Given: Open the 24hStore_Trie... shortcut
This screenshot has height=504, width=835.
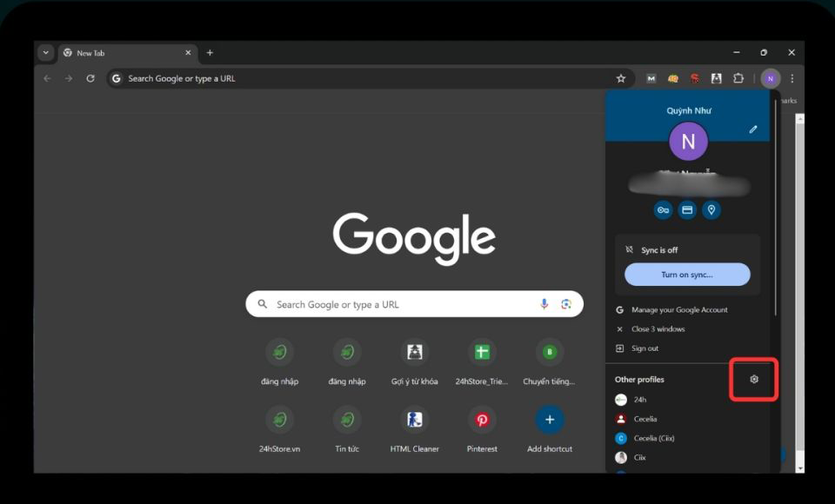Looking at the screenshot, I should [482, 361].
